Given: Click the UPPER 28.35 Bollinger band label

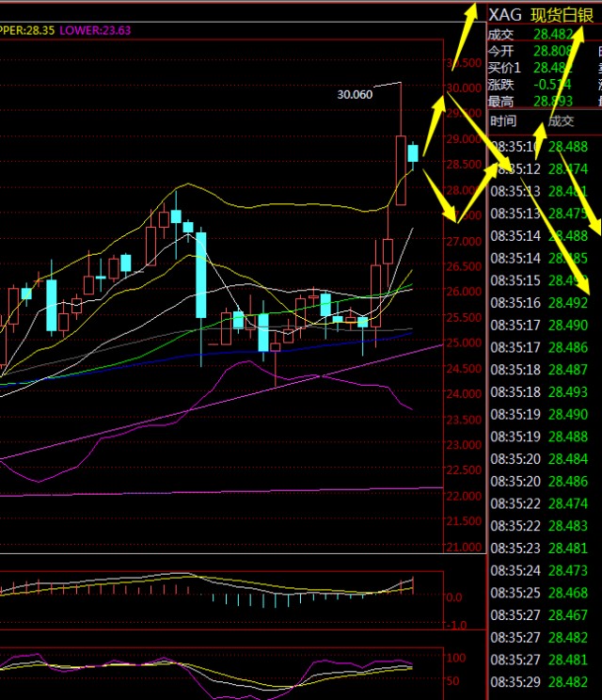Looking at the screenshot, I should 27,30.
